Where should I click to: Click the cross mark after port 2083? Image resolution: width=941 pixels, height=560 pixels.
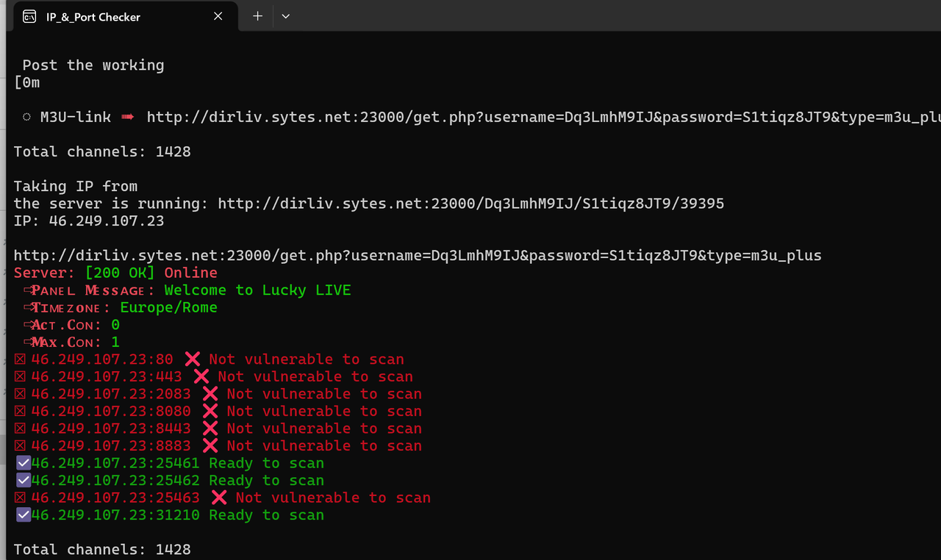click(x=210, y=394)
